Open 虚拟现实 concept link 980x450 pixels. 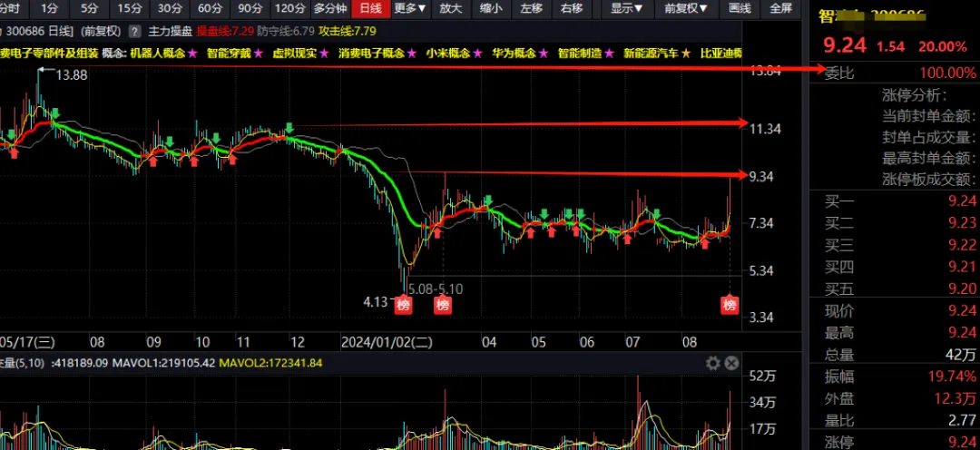pyautogui.click(x=294, y=54)
